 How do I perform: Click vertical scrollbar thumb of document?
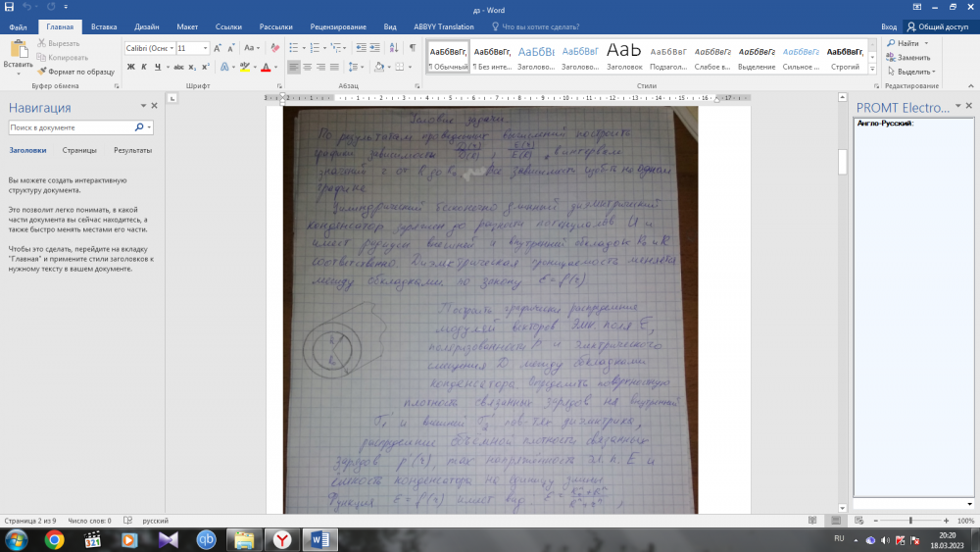click(843, 163)
